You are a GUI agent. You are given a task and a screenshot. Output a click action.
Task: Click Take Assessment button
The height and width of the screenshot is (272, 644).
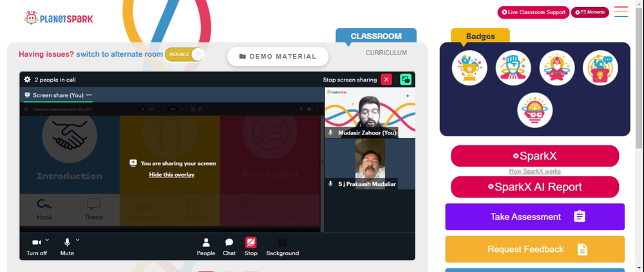coord(535,217)
